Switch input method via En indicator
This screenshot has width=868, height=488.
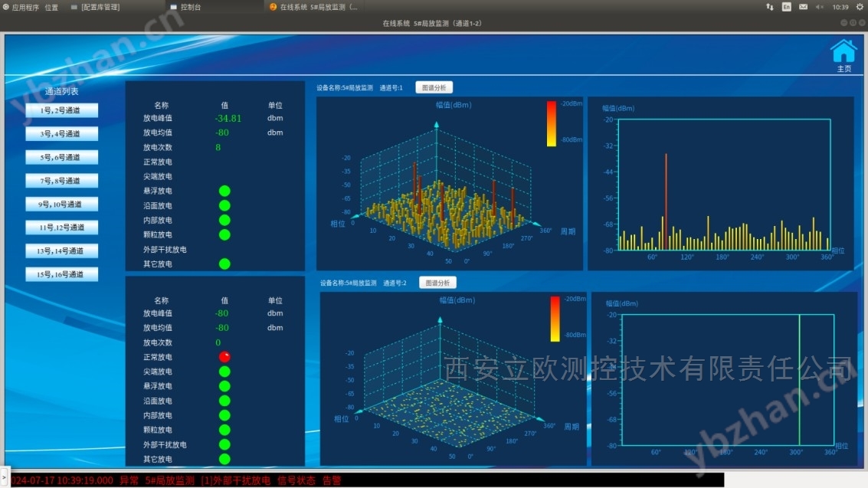coord(787,7)
